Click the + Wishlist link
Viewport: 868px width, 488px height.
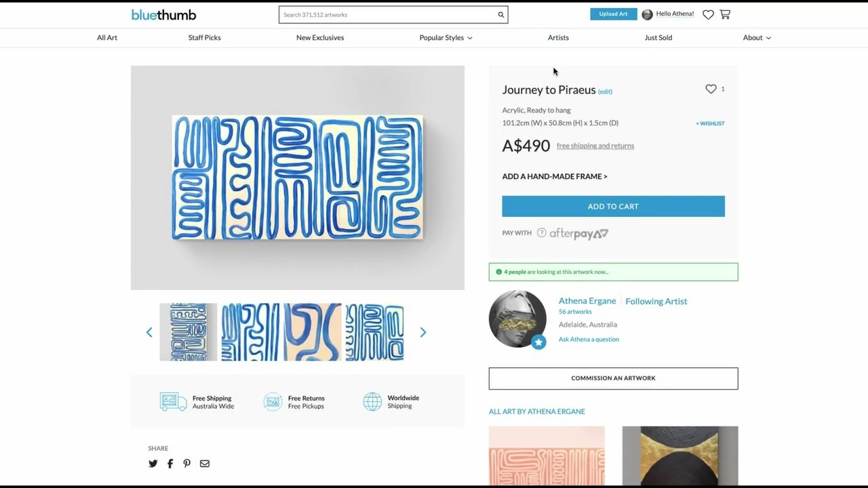pyautogui.click(x=710, y=123)
